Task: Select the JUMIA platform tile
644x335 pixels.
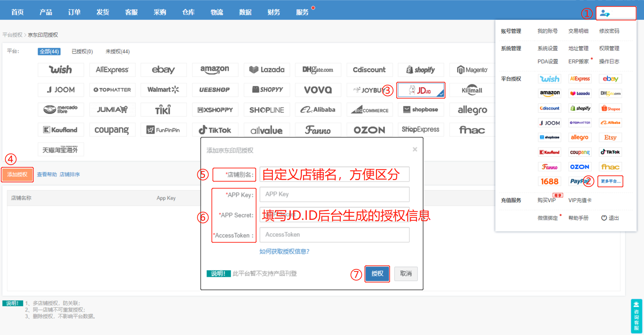Action: 112,110
